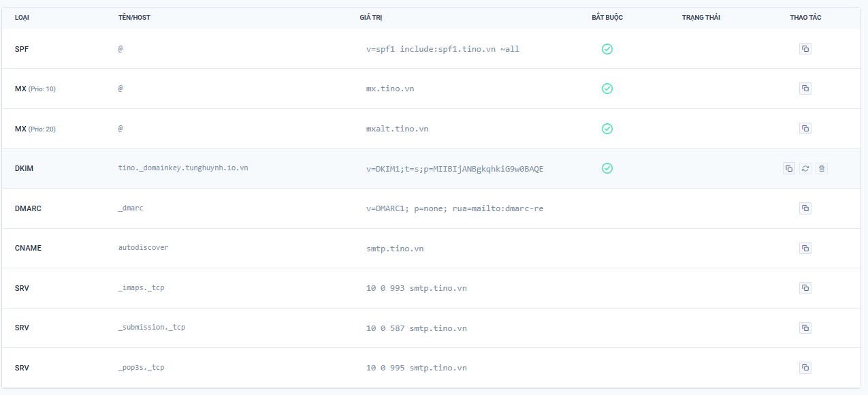Copy the SPF record value
868x395 pixels.
805,48
